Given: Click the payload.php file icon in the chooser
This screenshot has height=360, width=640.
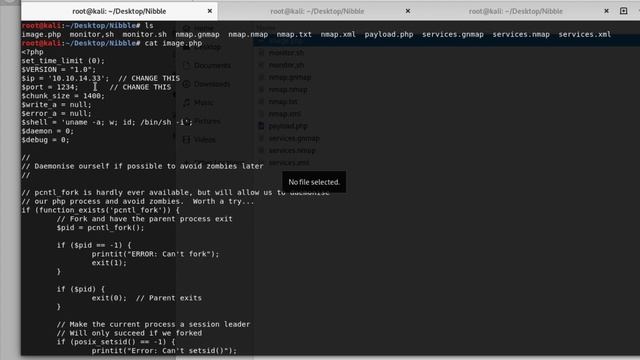Looking at the screenshot, I should (x=261, y=126).
